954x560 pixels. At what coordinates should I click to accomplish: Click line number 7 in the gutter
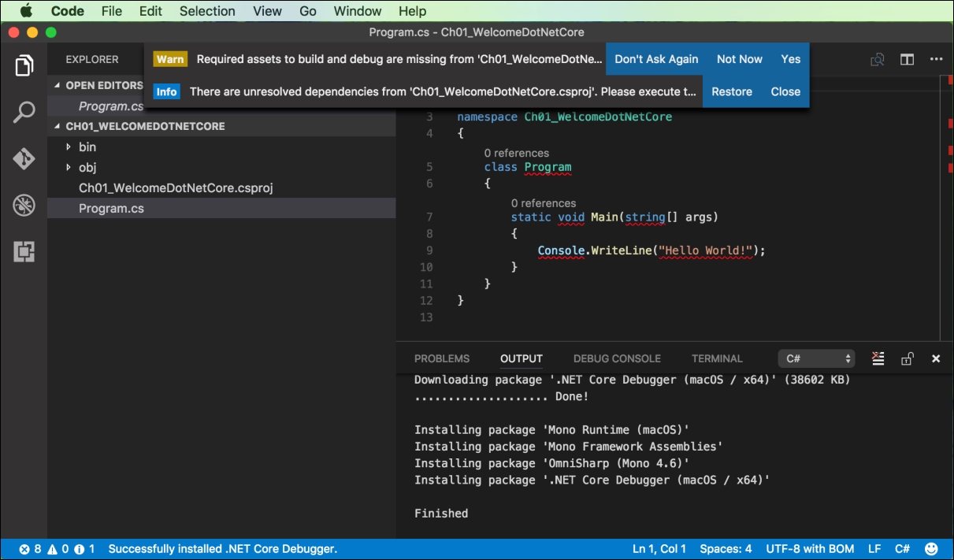point(429,217)
